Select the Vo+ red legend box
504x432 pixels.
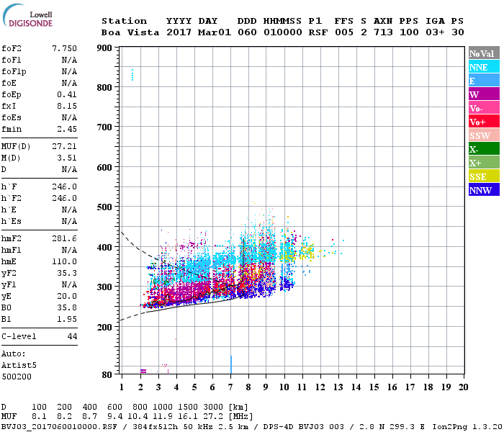point(483,122)
